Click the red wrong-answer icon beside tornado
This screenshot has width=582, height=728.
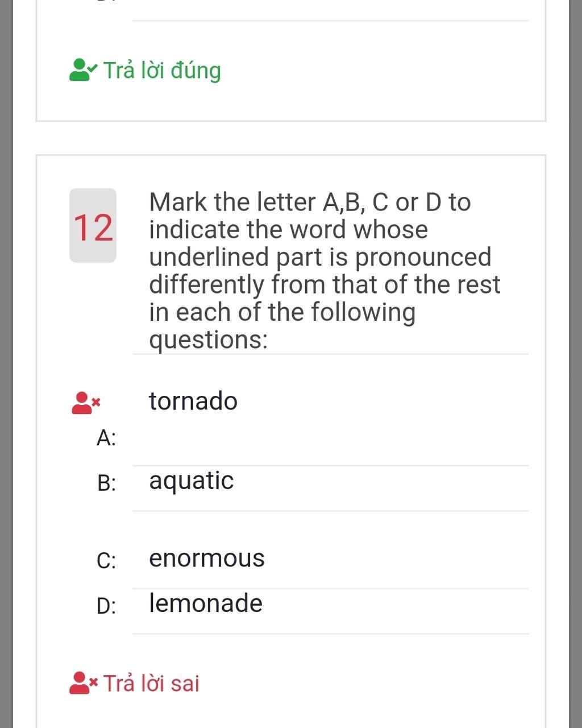click(x=86, y=403)
